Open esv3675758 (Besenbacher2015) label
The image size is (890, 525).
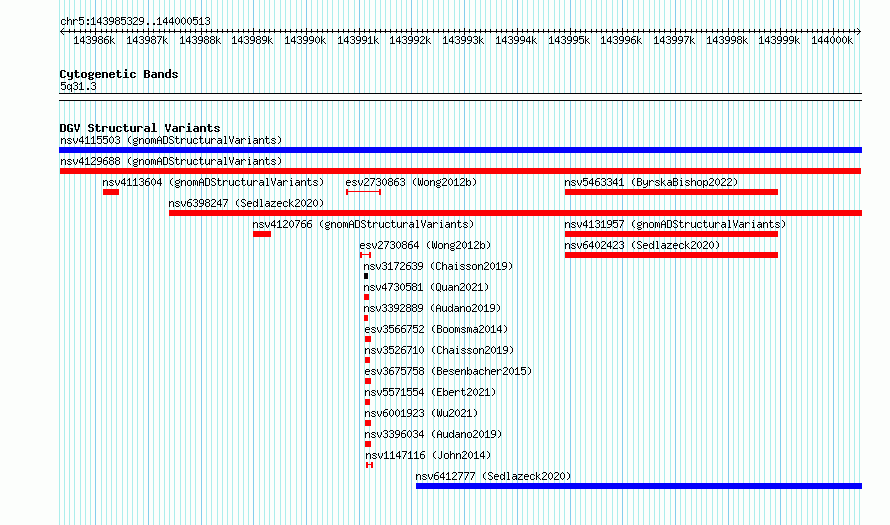[448, 371]
